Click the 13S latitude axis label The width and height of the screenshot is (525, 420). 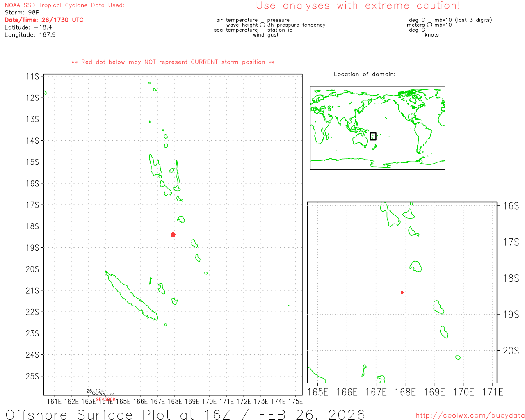click(32, 119)
